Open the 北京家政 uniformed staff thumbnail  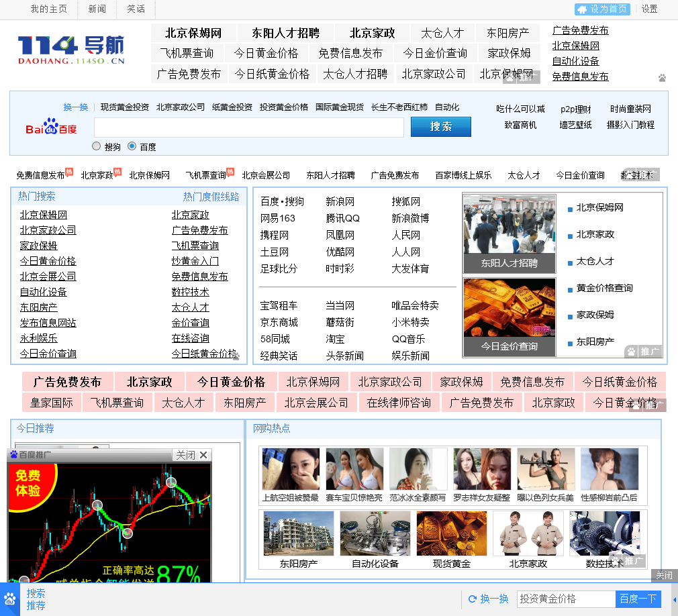pos(528,533)
